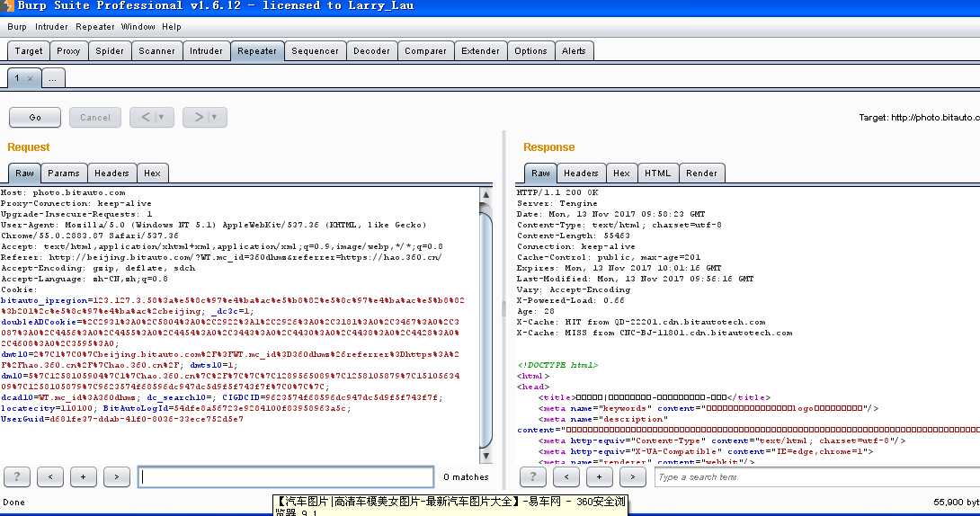The height and width of the screenshot is (516, 980).
Task: Switch to the Options tab
Action: pyautogui.click(x=530, y=51)
